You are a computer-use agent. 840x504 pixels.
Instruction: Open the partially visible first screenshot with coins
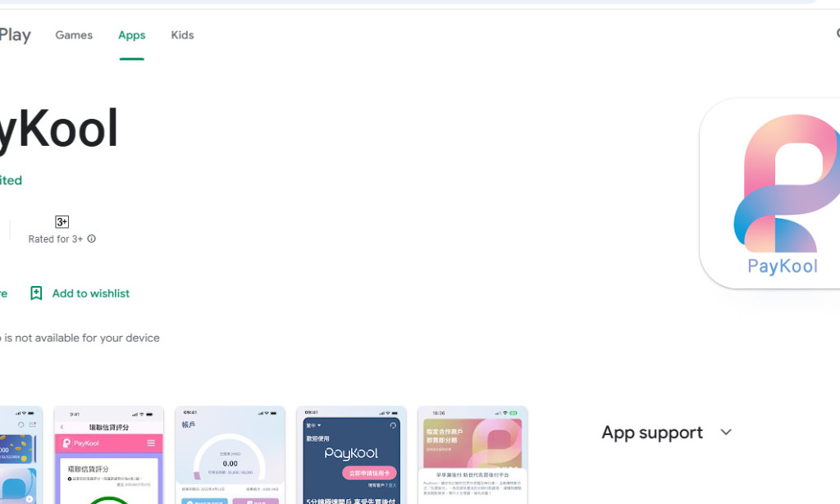click(x=20, y=455)
